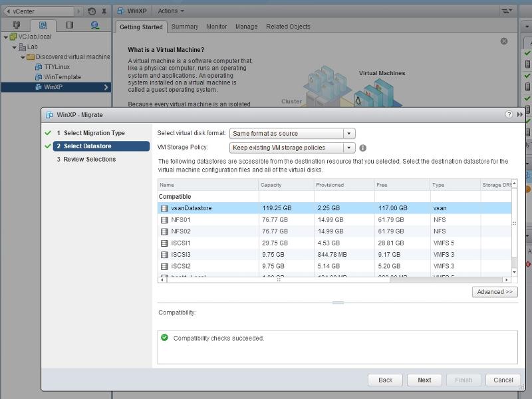Open the Summary tab
Viewport: 532px width, 399px height.
tap(185, 27)
